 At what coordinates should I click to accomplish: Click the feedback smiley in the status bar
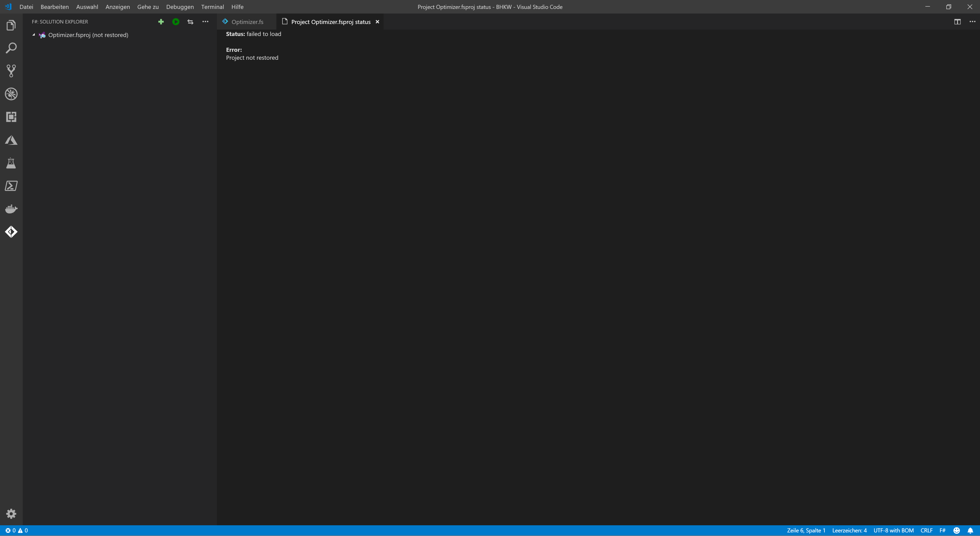957,530
